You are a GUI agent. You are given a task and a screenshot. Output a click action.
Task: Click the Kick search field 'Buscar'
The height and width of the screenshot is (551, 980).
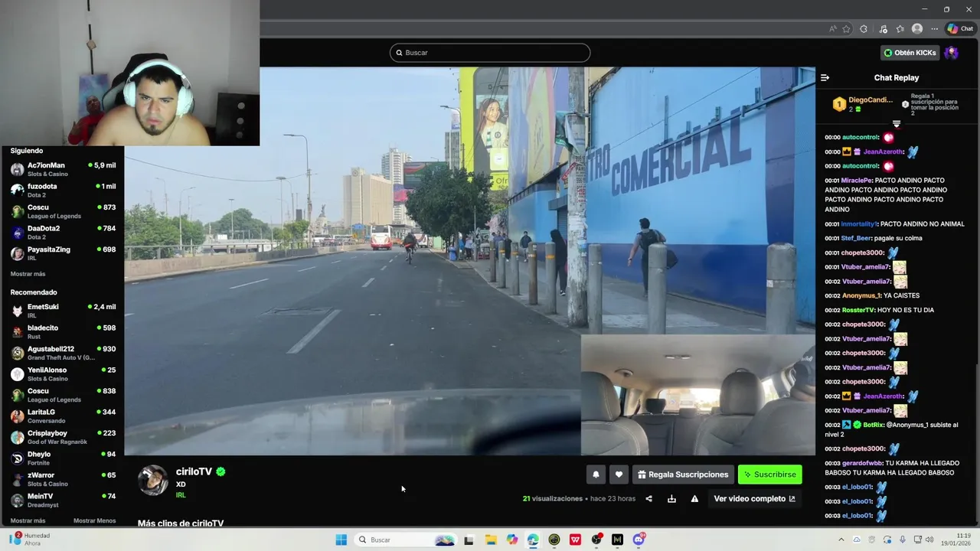click(x=490, y=53)
